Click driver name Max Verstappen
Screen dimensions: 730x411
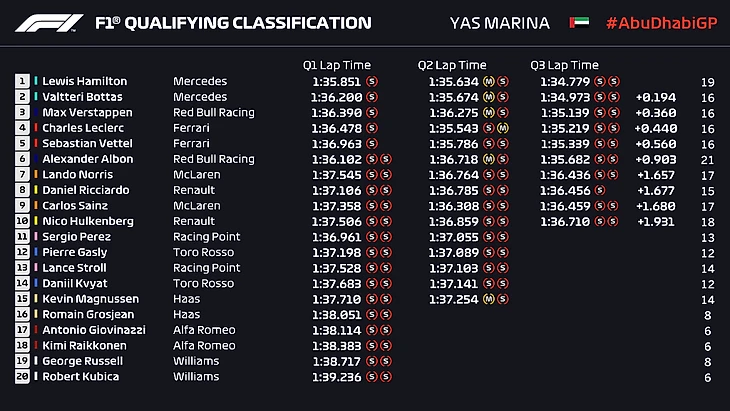[78, 113]
